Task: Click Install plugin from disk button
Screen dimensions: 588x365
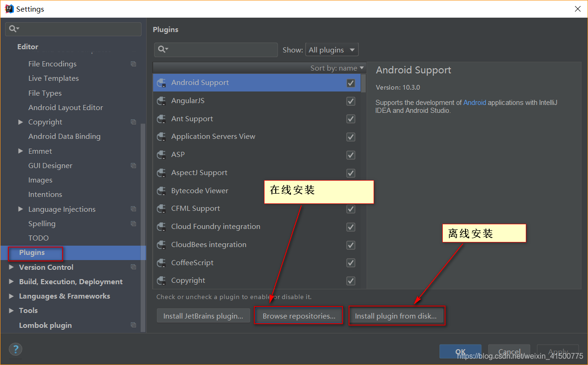Action: point(396,316)
